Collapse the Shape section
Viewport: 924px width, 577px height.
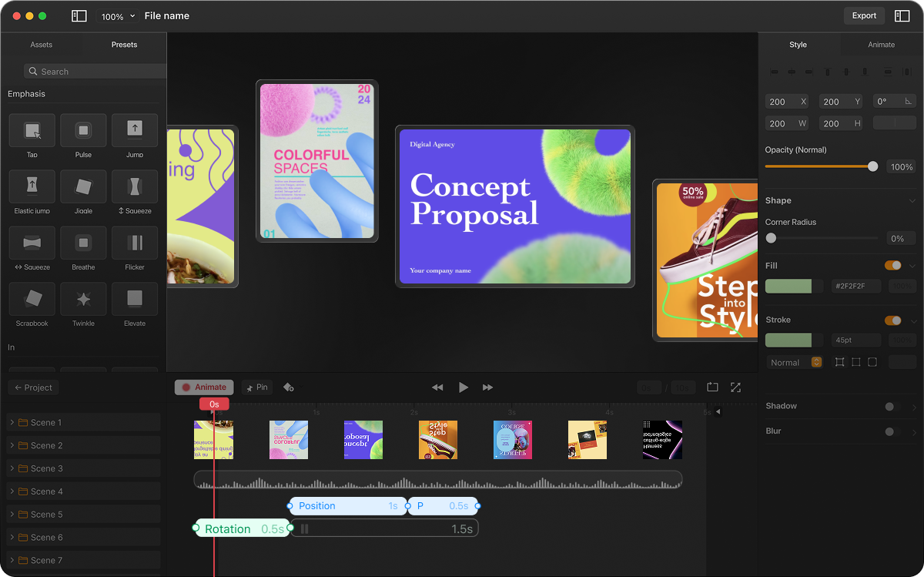pos(912,200)
